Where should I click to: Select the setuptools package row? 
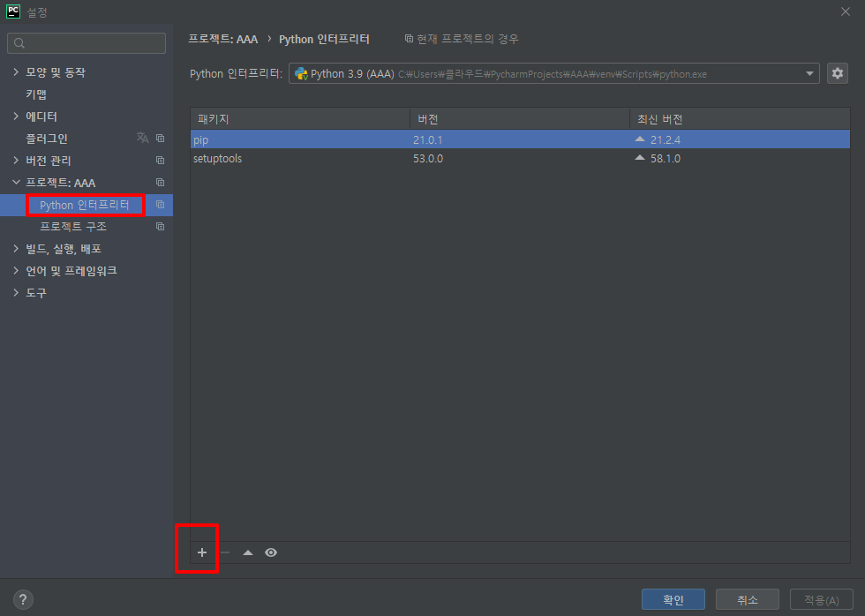(520, 158)
